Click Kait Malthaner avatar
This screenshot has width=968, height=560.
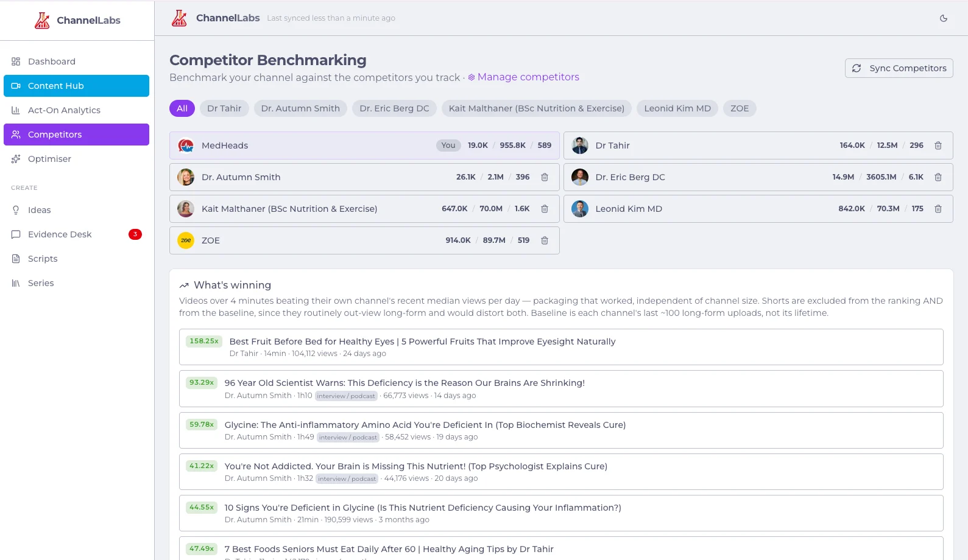pyautogui.click(x=186, y=209)
